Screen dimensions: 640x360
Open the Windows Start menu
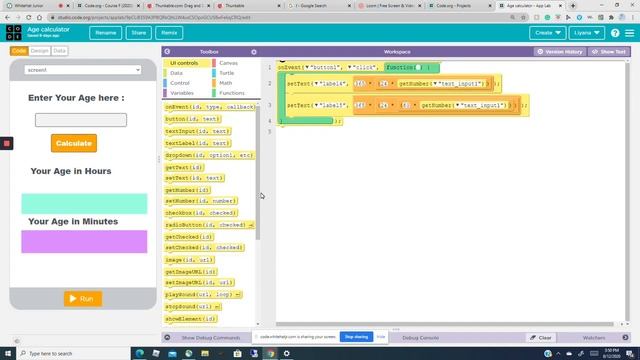[x=8, y=353]
